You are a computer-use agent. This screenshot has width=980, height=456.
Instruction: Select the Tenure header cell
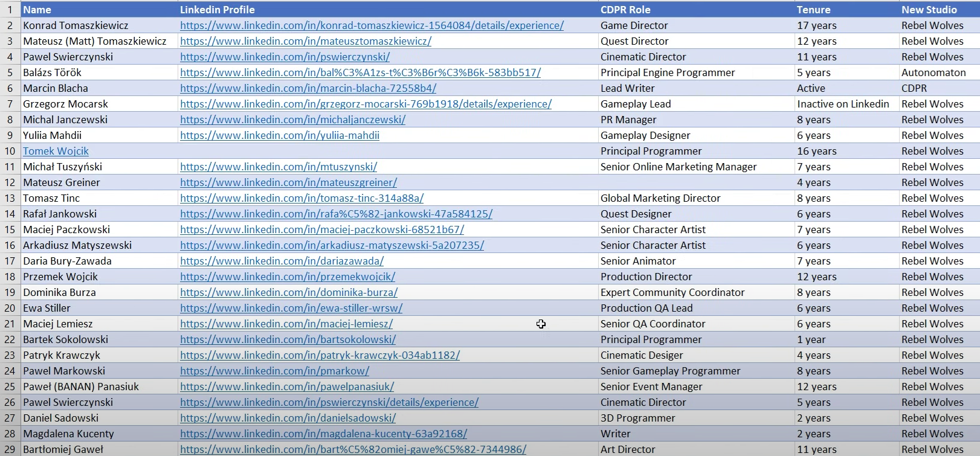pos(846,10)
